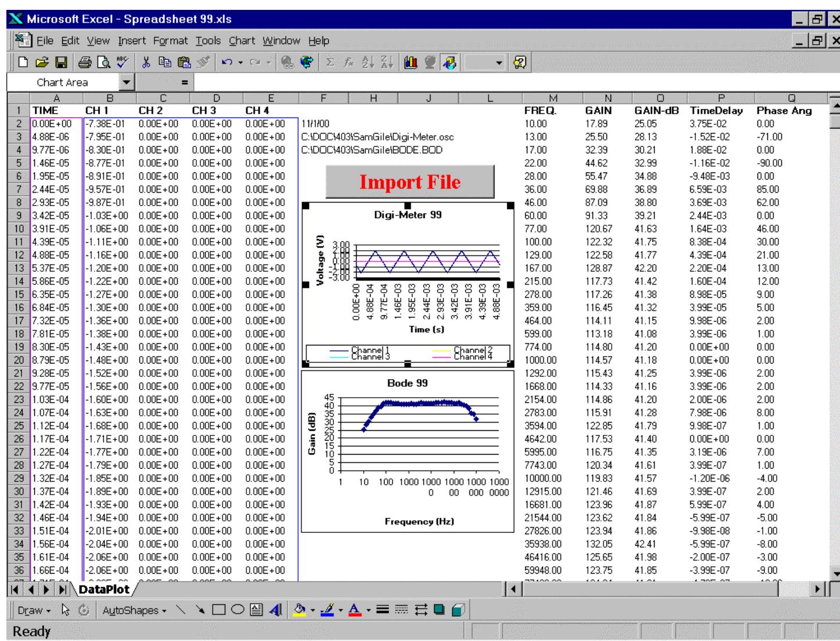
Task: Open the Name Box dropdown arrow
Action: [126, 82]
